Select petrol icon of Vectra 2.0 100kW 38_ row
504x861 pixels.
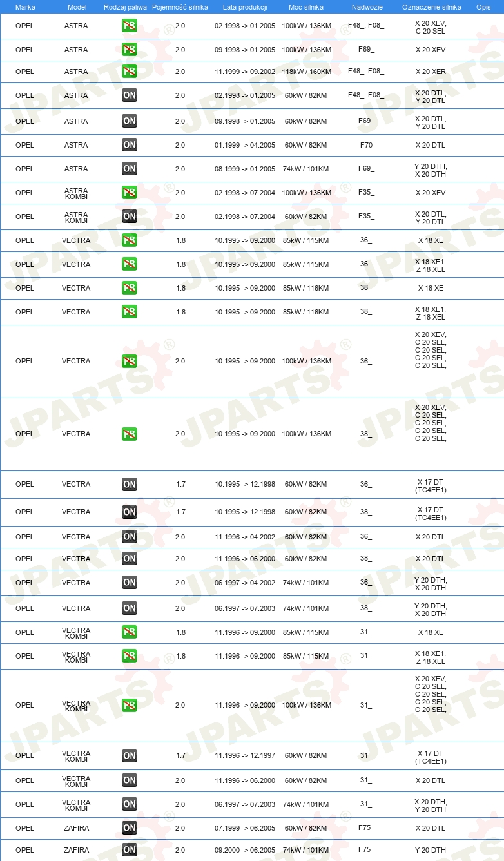tap(130, 434)
